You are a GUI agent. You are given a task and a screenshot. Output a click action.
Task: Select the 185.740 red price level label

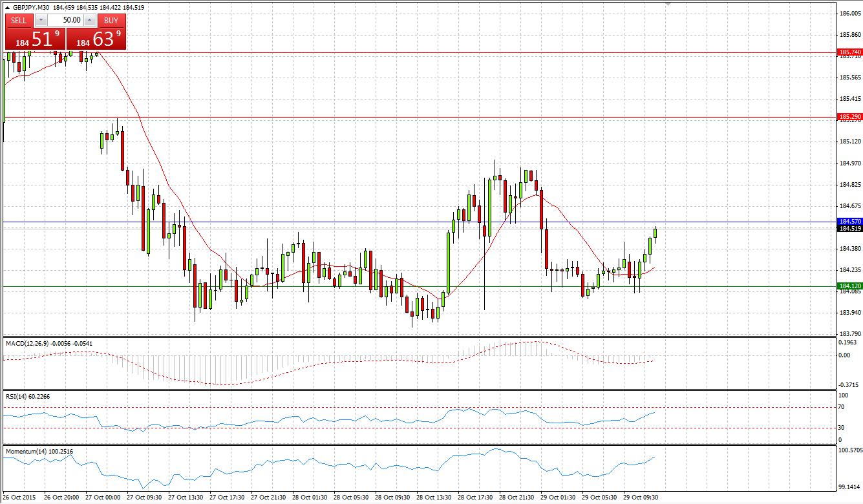(x=849, y=52)
